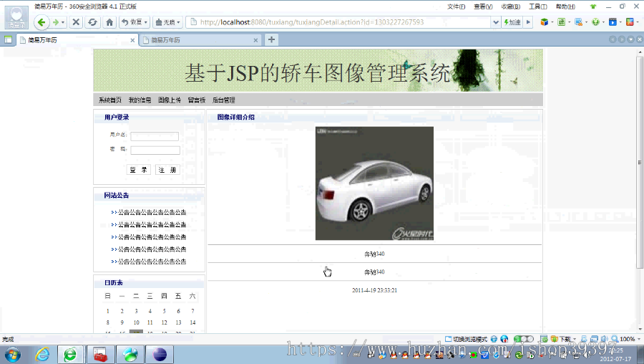Image resolution: width=644 pixels, height=364 pixels.
Task: Open Internet Explorer from the taskbar
Action: click(42, 354)
